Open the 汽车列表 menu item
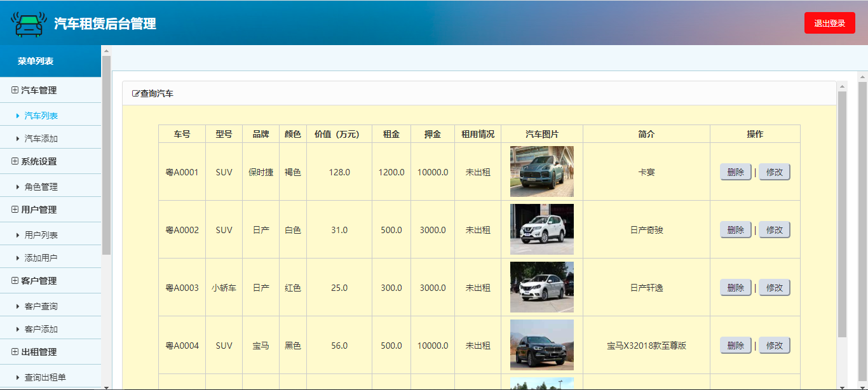 click(41, 116)
